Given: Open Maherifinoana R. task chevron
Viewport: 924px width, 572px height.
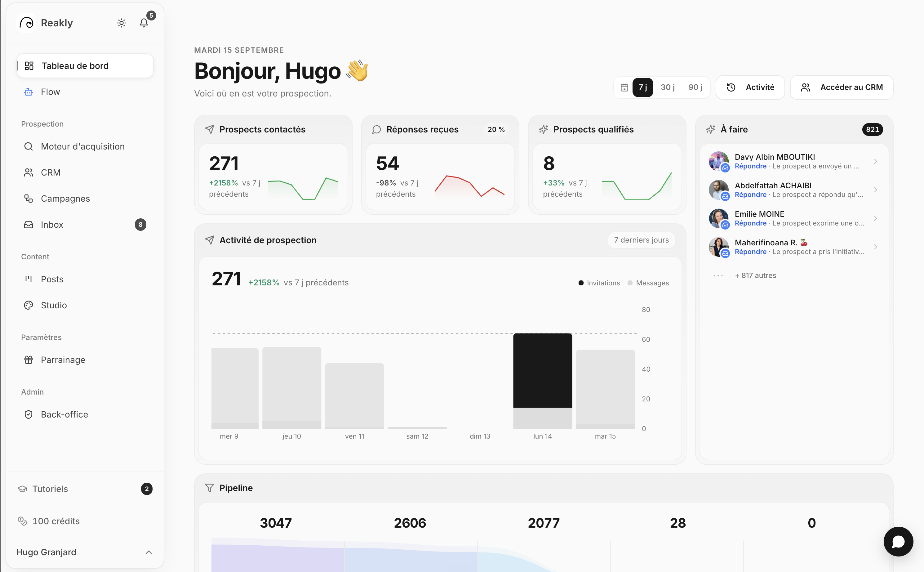Looking at the screenshot, I should coord(876,247).
